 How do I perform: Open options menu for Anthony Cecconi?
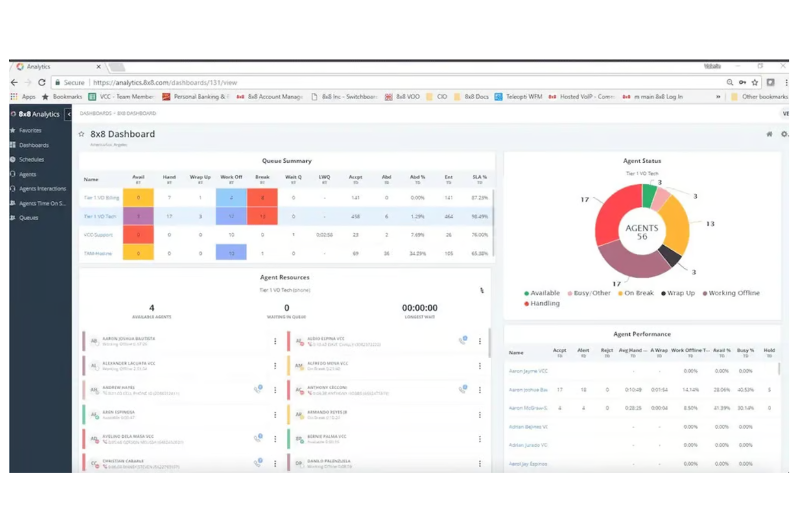[x=480, y=390]
